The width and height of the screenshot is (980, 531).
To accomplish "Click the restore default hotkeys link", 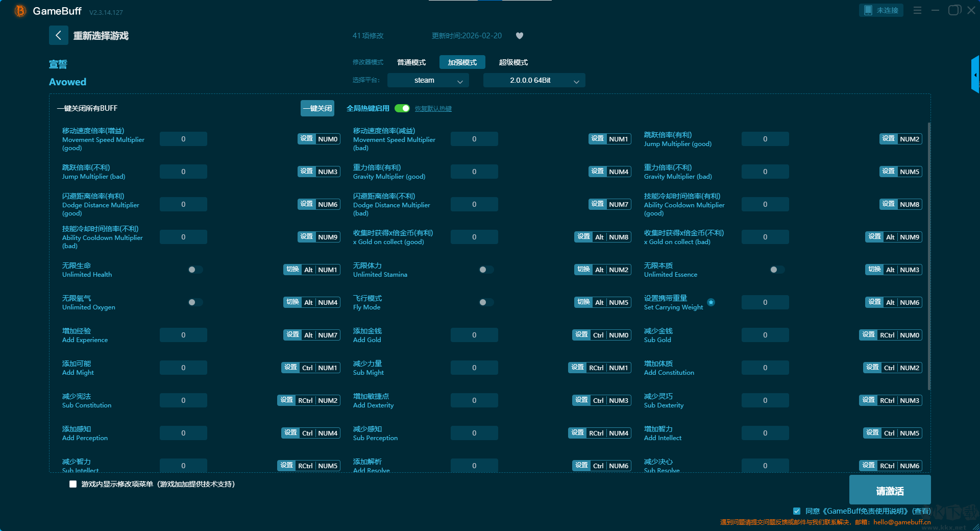I will (433, 109).
